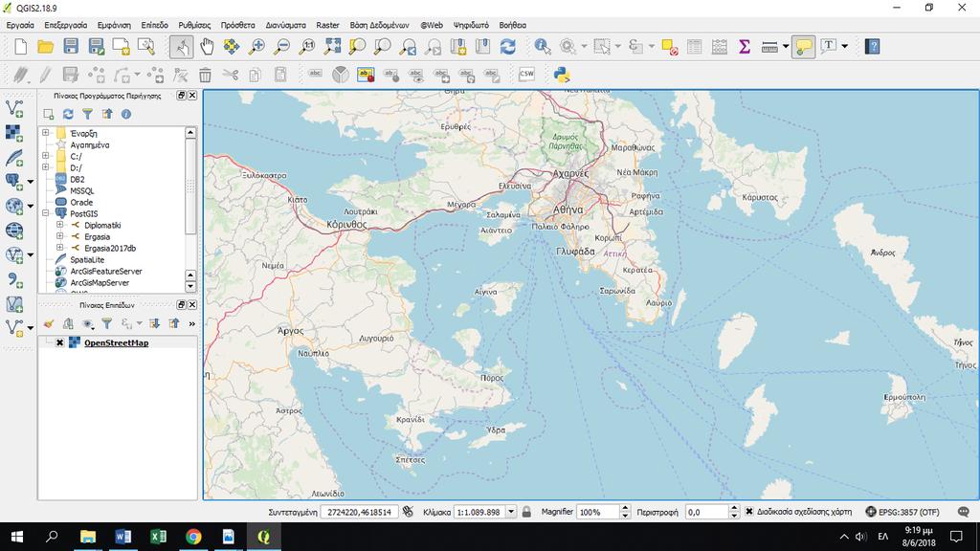Toggle Map Tips speech bubble button
The width and height of the screenshot is (980, 551).
pos(803,47)
